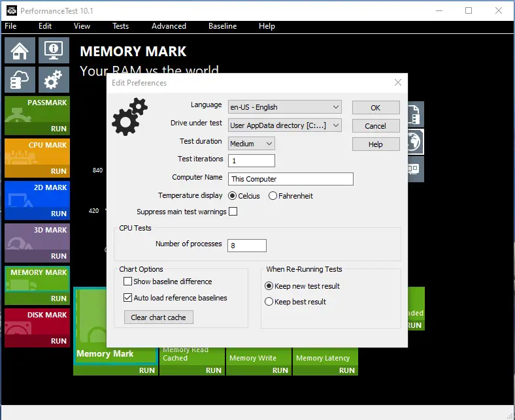Open the System Information monitor icon
The height and width of the screenshot is (420, 515).
(54, 50)
